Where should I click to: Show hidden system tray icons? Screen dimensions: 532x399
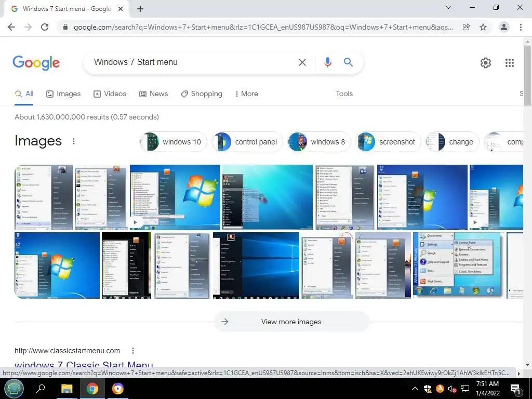tap(415, 389)
